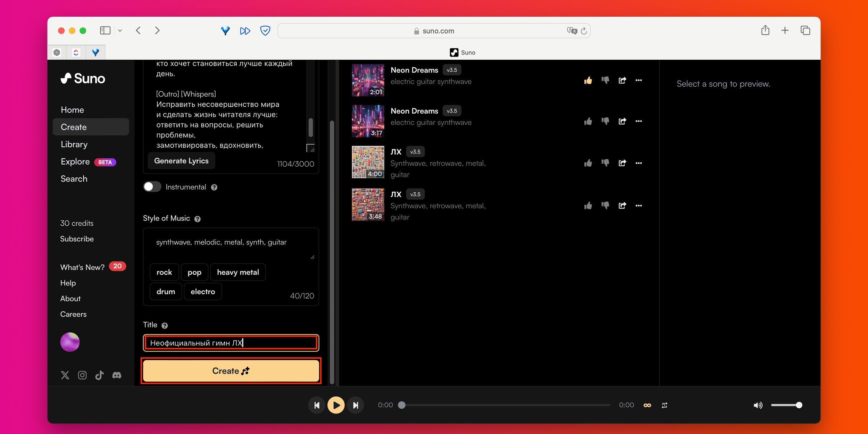Click the Suno logo in sidebar

(x=83, y=78)
